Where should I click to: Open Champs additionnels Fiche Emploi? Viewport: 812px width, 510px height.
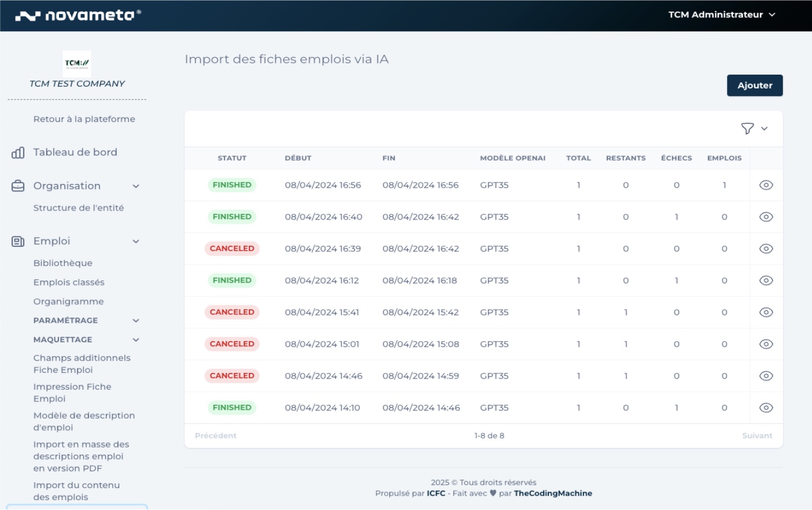[x=82, y=364]
